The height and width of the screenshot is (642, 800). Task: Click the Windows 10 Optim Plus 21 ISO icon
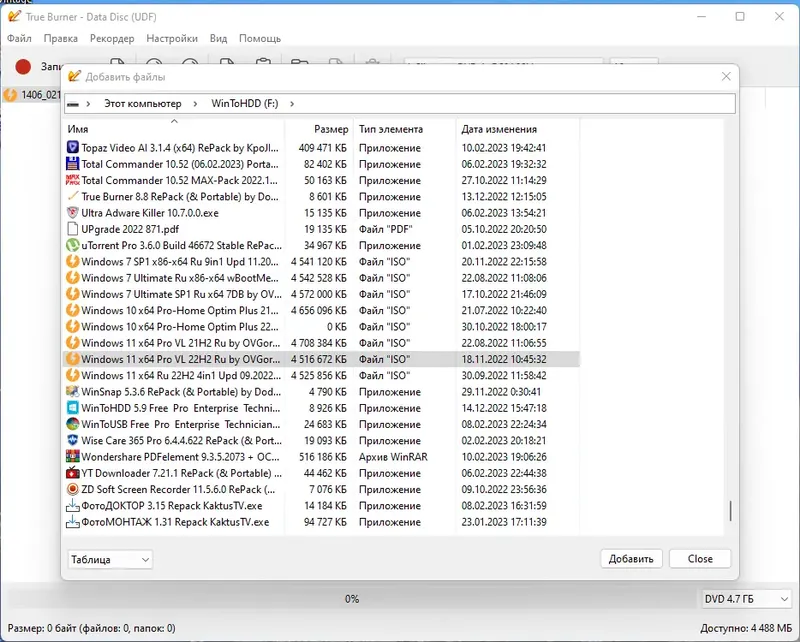[73, 310]
